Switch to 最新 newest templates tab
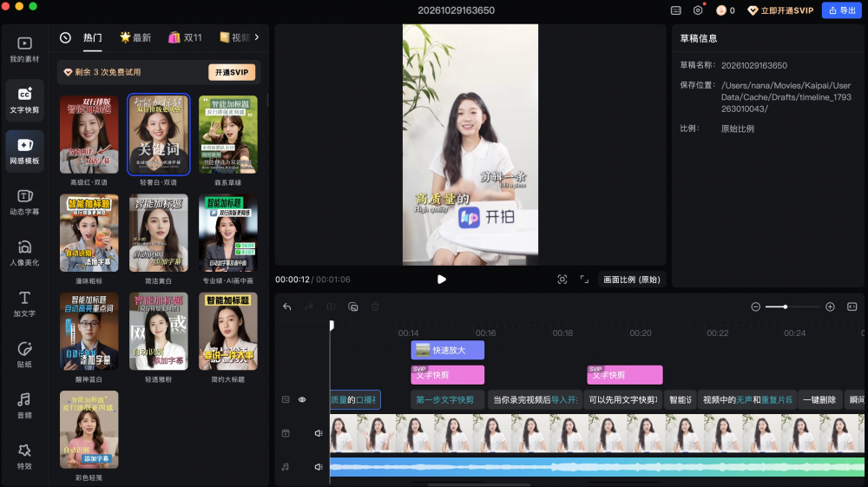 [x=135, y=37]
